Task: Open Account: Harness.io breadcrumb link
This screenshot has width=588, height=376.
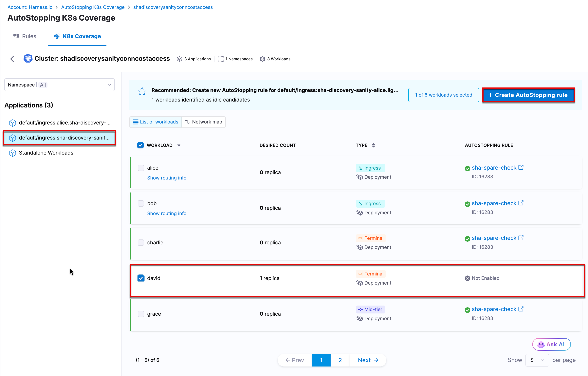Action: click(30, 7)
